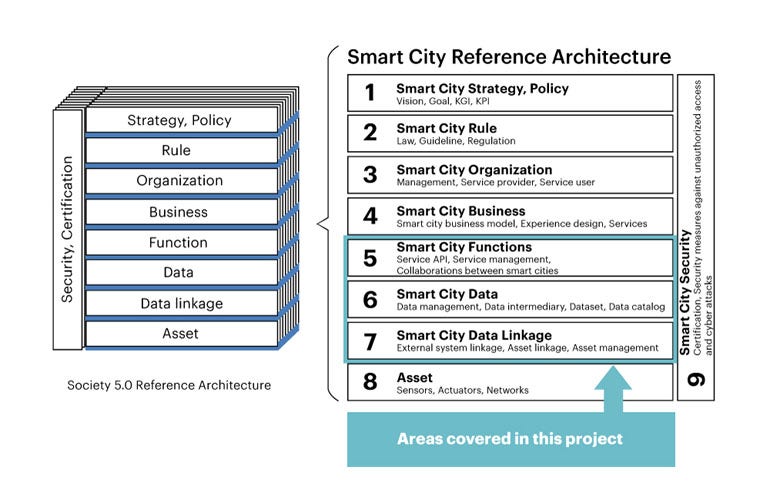
Task: Select the Smart City Business row
Action: [510, 217]
